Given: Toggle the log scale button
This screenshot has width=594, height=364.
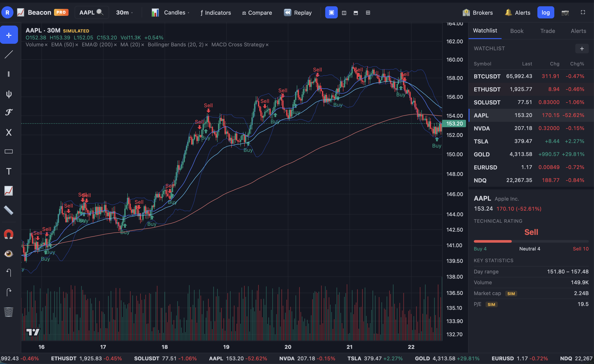Looking at the screenshot, I should click(546, 13).
